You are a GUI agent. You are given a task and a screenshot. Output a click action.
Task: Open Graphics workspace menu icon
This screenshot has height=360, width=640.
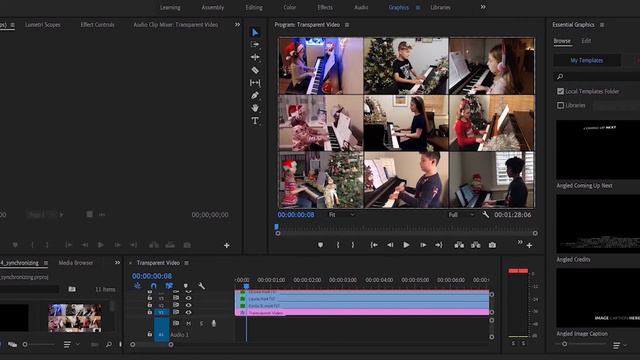tap(418, 7)
